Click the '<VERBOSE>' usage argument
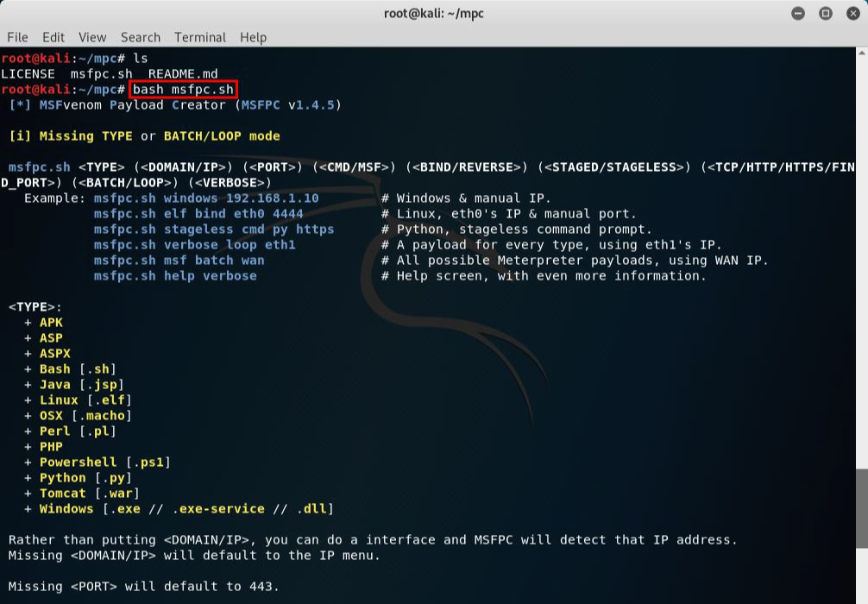 [x=230, y=183]
